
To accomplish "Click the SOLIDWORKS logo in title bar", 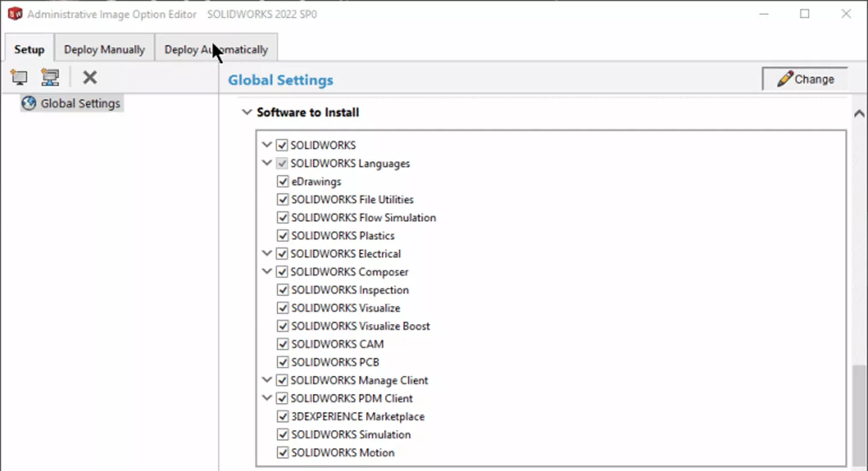I will pyautogui.click(x=14, y=14).
